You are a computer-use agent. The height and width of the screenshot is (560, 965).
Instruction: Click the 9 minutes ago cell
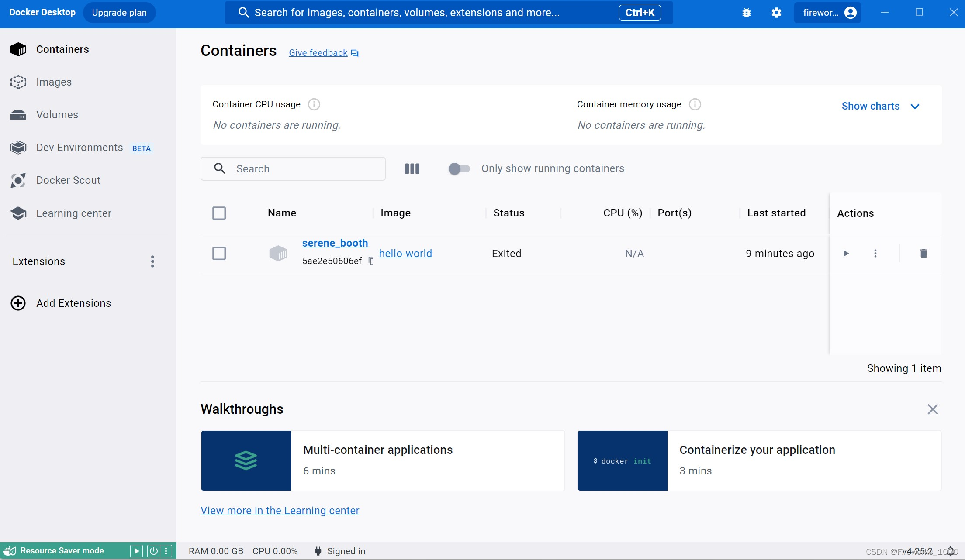(x=780, y=254)
